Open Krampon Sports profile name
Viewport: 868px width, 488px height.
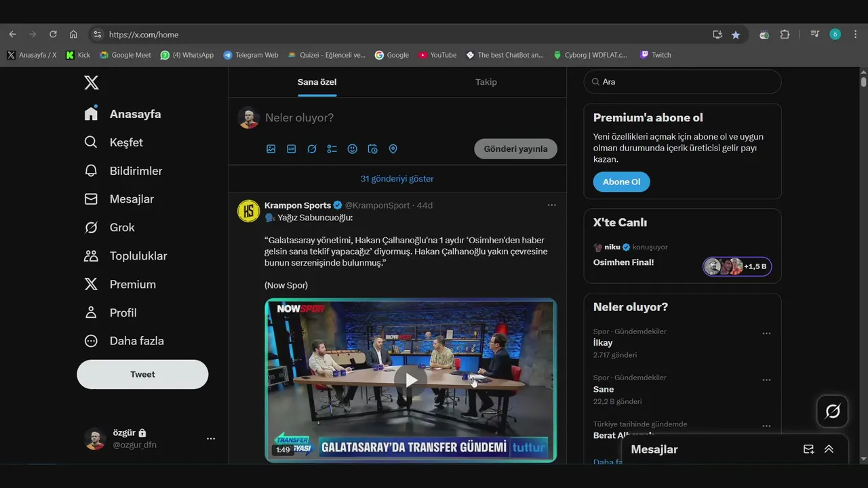(x=298, y=205)
